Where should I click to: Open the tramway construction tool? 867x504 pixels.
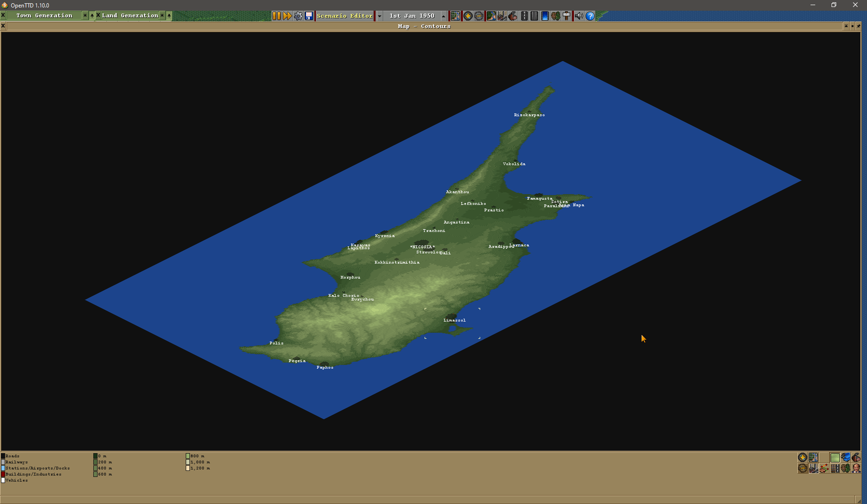[x=534, y=16]
